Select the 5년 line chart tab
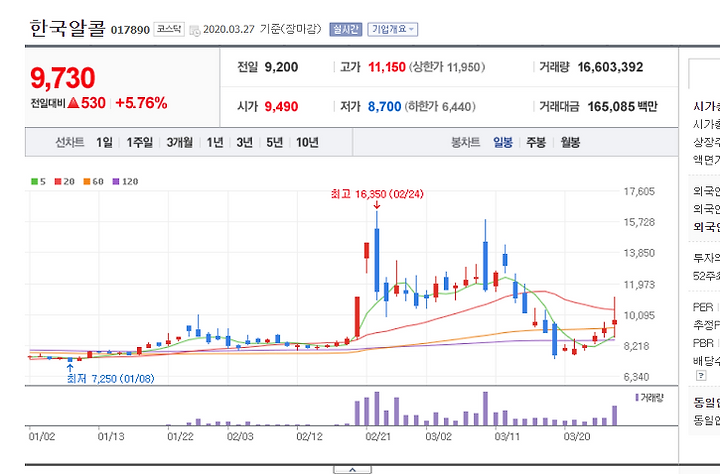 coord(275,143)
